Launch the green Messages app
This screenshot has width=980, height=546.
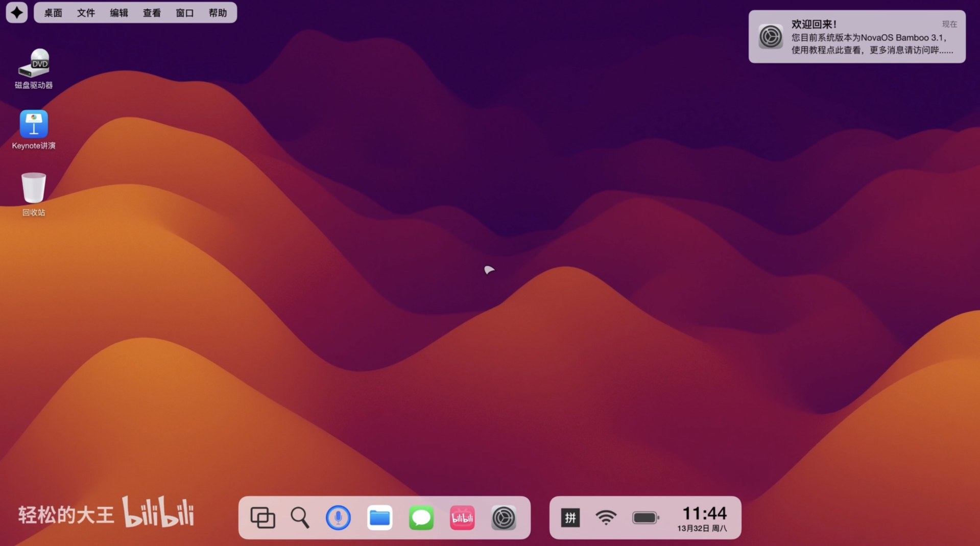click(421, 517)
